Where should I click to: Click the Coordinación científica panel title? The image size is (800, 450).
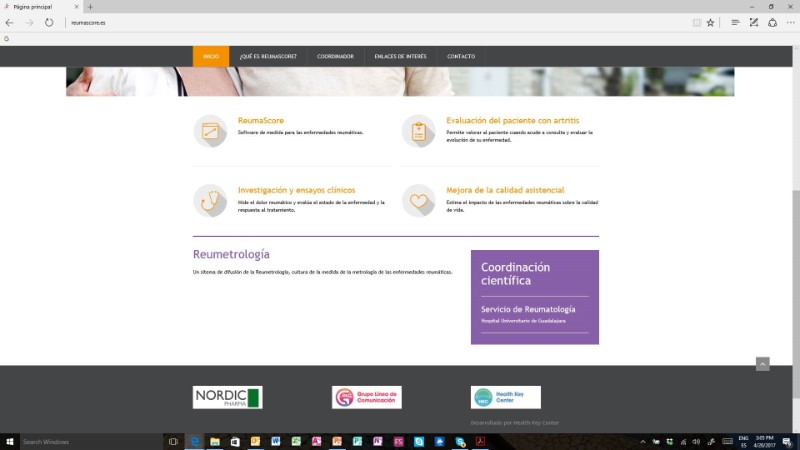(x=515, y=274)
